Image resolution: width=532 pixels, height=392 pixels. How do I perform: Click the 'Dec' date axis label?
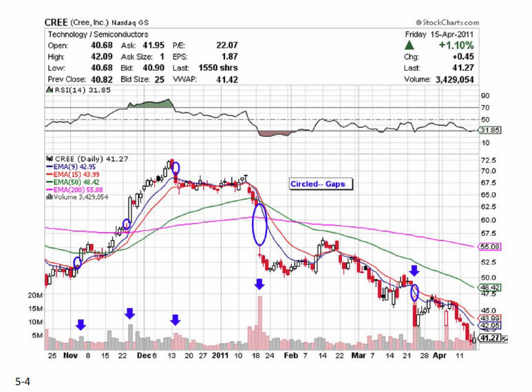point(144,356)
